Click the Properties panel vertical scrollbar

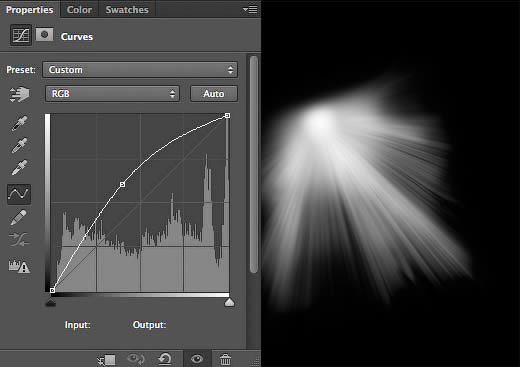pyautogui.click(x=254, y=164)
